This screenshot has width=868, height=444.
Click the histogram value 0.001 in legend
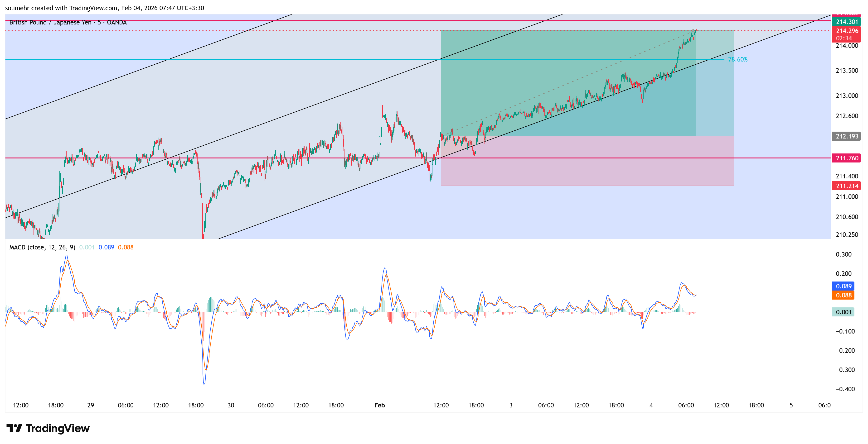[87, 247]
